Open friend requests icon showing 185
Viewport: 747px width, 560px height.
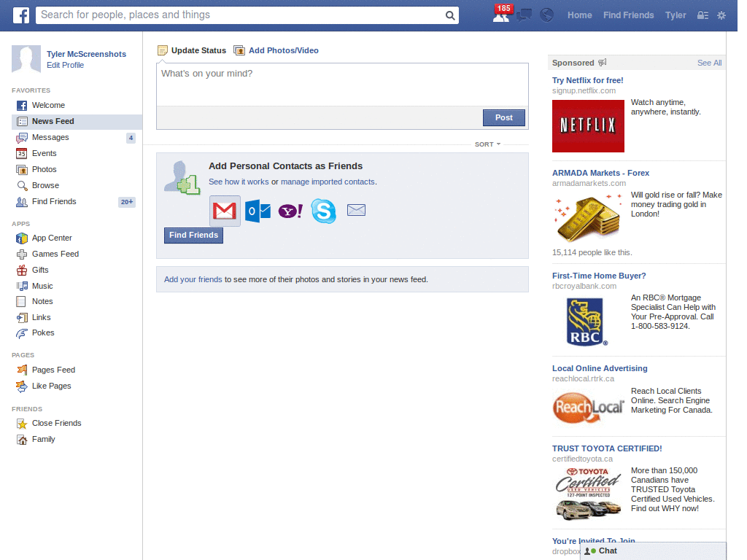pos(502,15)
